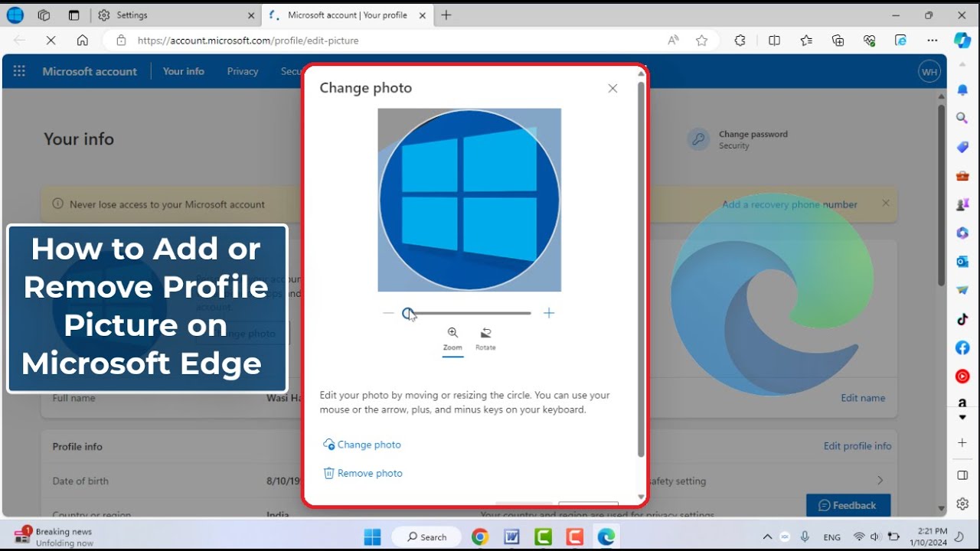Open Internet Explorer mode icon
The width and height of the screenshot is (980, 551).
[x=900, y=41]
